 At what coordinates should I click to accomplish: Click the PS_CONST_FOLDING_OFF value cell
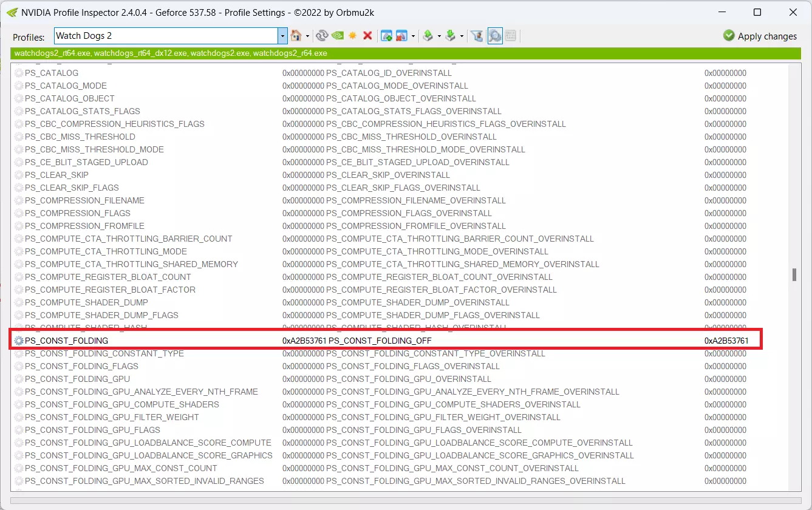[x=380, y=341]
